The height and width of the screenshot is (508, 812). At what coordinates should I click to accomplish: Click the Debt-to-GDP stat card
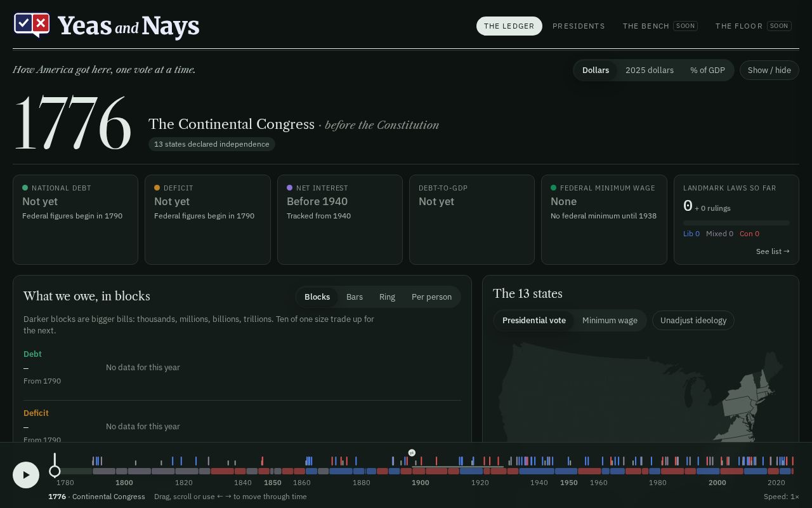(x=472, y=220)
